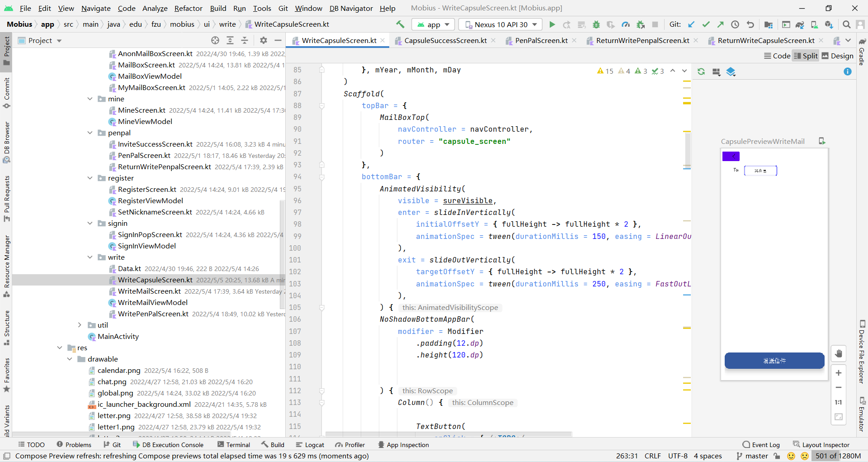Click the Git update project arrow
Viewport: 868px width, 462px height.
[x=691, y=24]
